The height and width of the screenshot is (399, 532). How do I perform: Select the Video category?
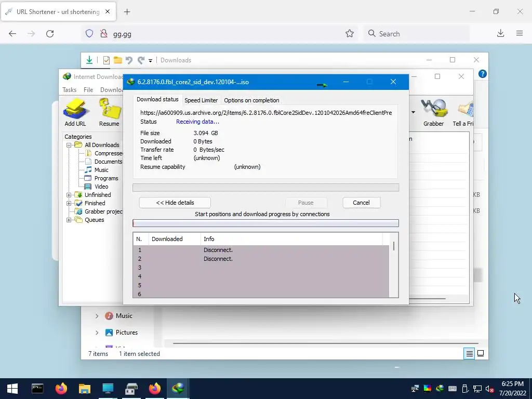97,187
